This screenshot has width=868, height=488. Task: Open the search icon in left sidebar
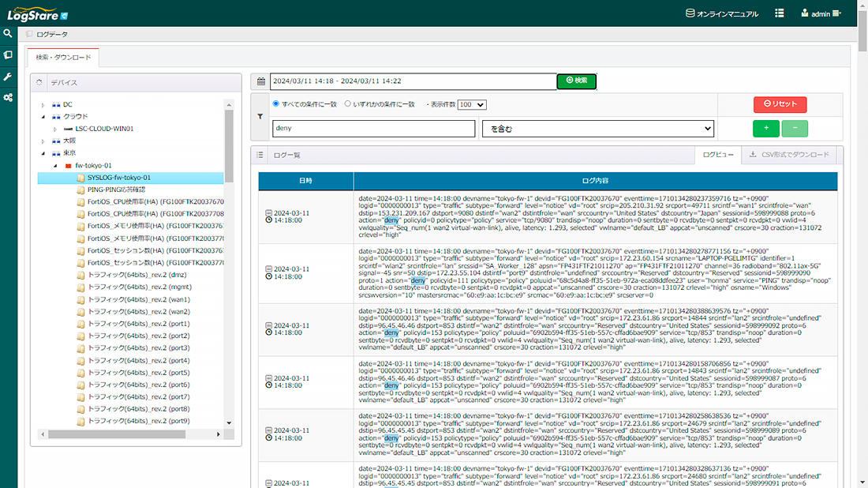point(8,33)
